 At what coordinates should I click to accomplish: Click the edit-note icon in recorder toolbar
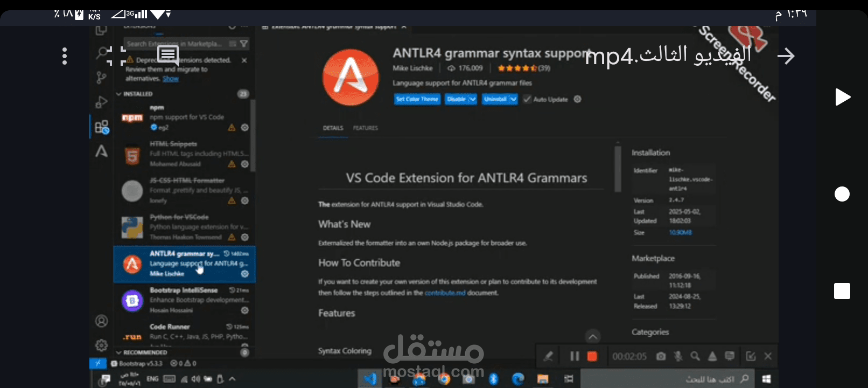point(751,356)
